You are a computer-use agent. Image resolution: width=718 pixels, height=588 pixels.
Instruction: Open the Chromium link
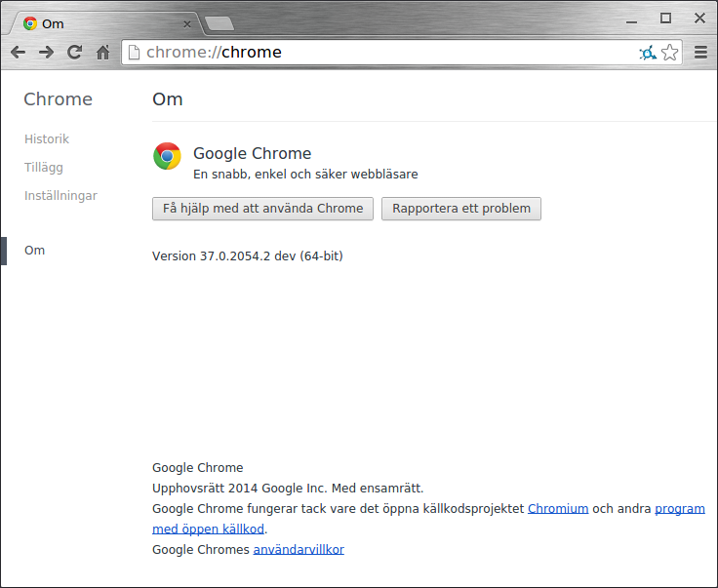(558, 509)
